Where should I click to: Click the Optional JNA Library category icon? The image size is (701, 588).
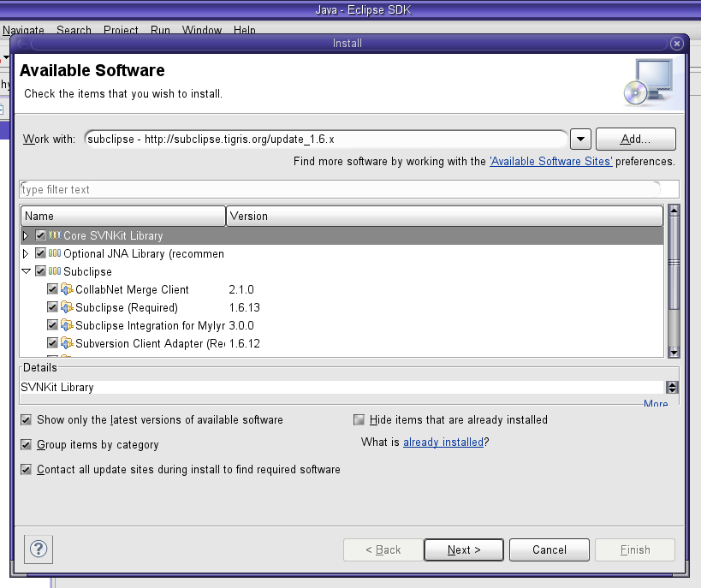coord(55,253)
